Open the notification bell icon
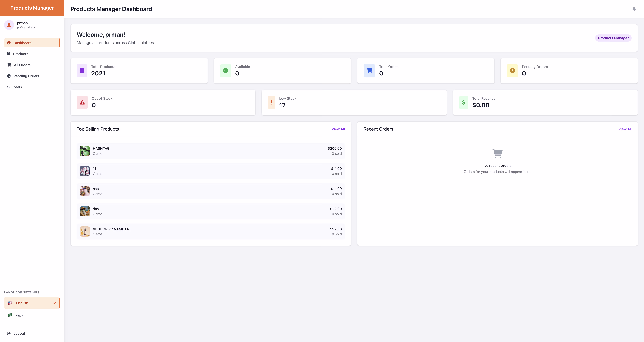This screenshot has height=342, width=644. click(x=634, y=9)
